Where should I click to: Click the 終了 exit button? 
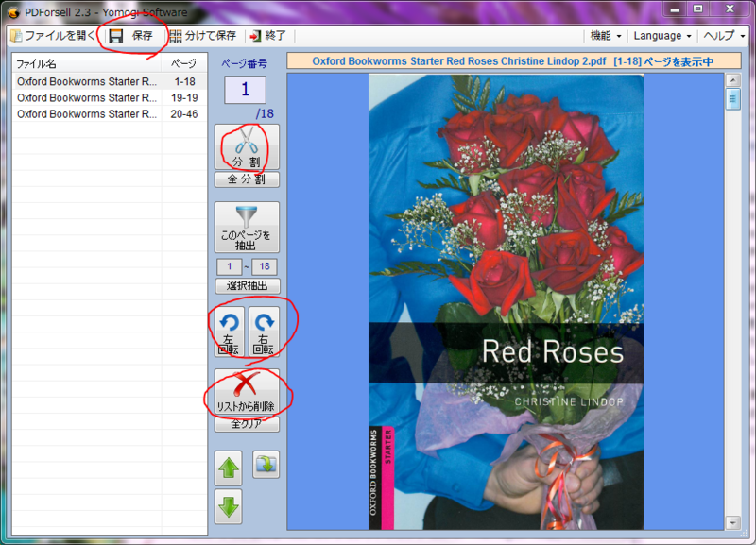[x=268, y=36]
